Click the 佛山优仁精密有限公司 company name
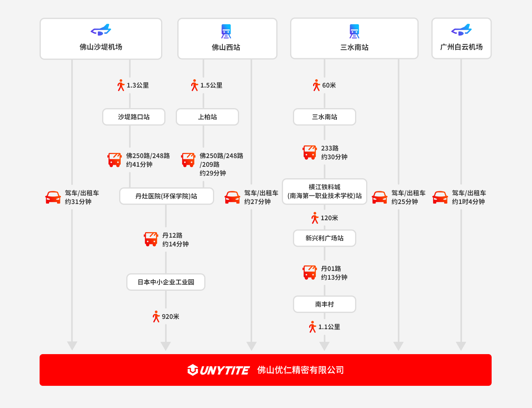Viewport: 532px width, 408px height. 300,370
